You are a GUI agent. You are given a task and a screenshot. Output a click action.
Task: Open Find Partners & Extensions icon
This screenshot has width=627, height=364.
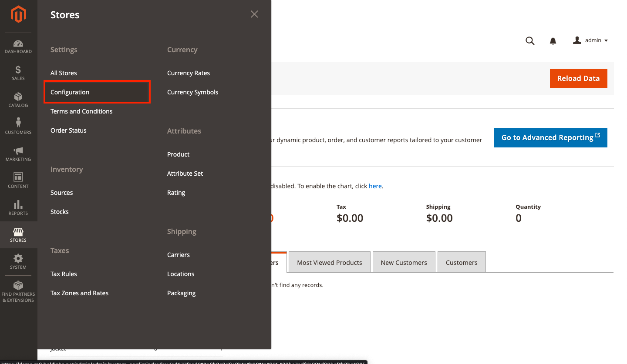18,288
